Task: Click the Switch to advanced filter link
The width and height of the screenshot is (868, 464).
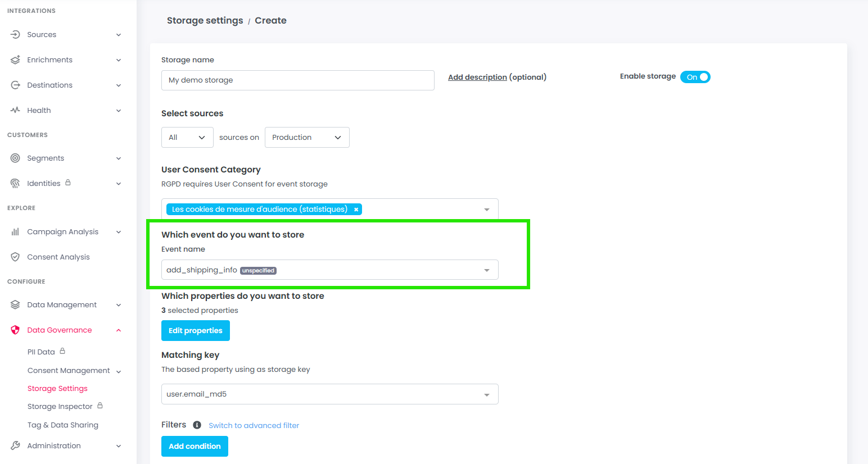Action: click(254, 426)
